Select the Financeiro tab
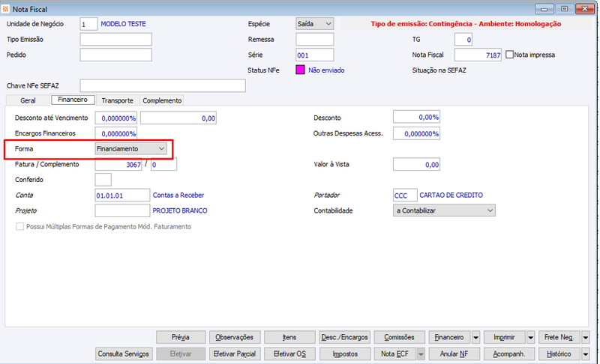The width and height of the screenshot is (600, 364). [x=73, y=100]
